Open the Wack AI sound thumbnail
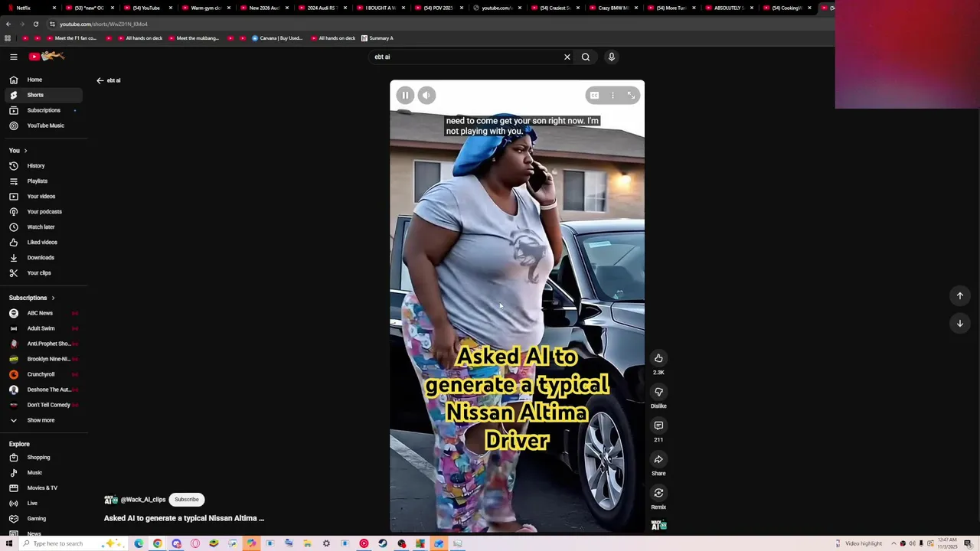 658,525
